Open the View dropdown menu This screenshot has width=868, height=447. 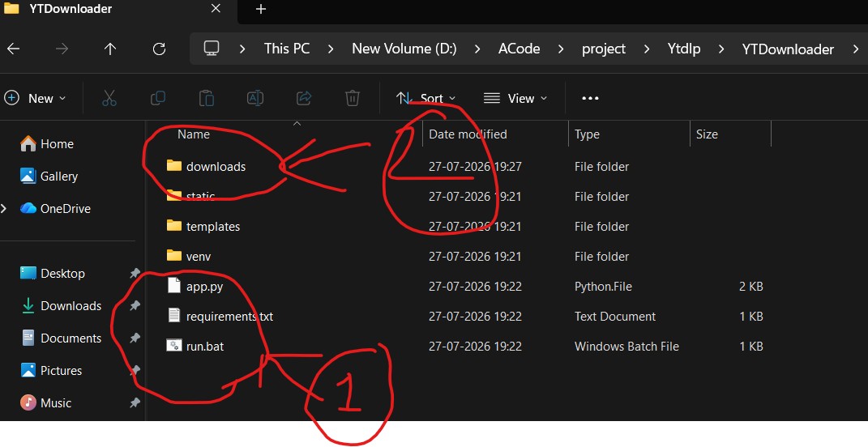(x=515, y=99)
